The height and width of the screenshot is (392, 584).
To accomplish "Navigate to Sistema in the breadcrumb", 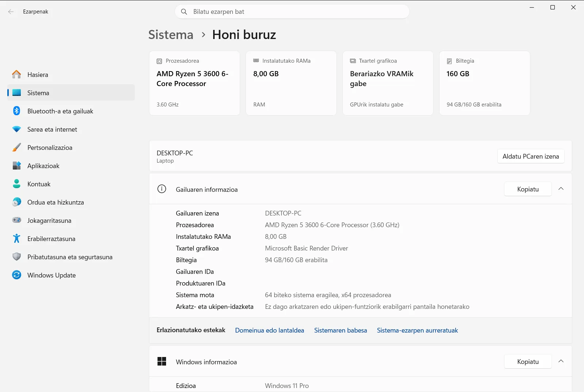I will 171,35.
